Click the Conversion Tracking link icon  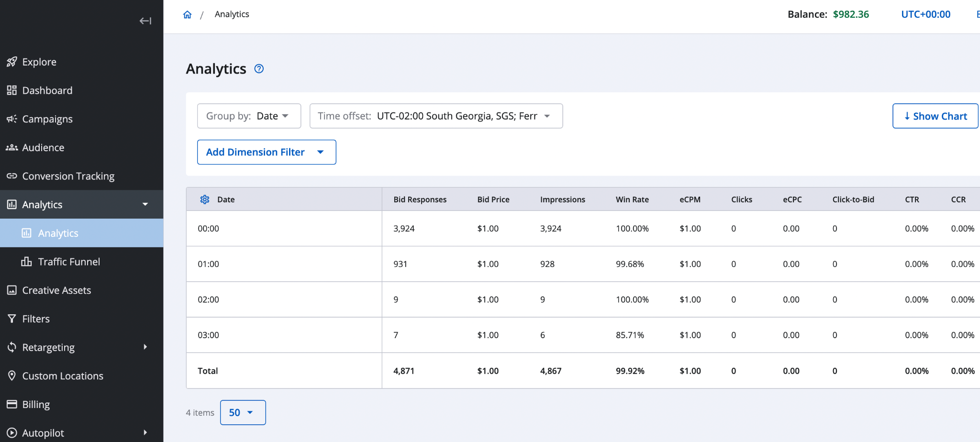pos(12,176)
